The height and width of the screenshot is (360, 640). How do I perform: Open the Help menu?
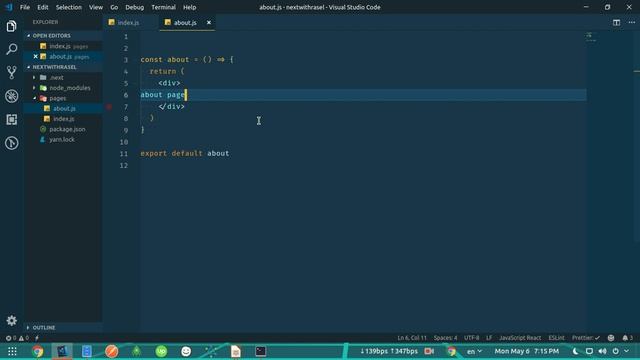[x=189, y=7]
